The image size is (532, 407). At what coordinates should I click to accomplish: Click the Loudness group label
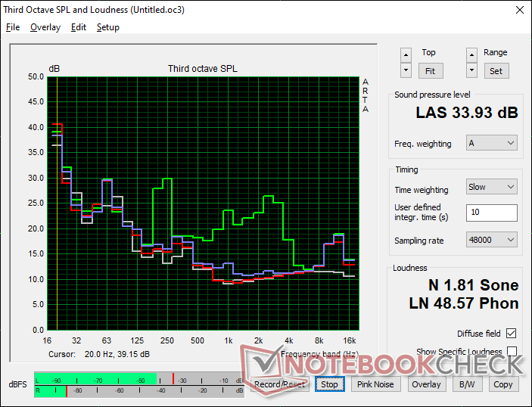[410, 268]
